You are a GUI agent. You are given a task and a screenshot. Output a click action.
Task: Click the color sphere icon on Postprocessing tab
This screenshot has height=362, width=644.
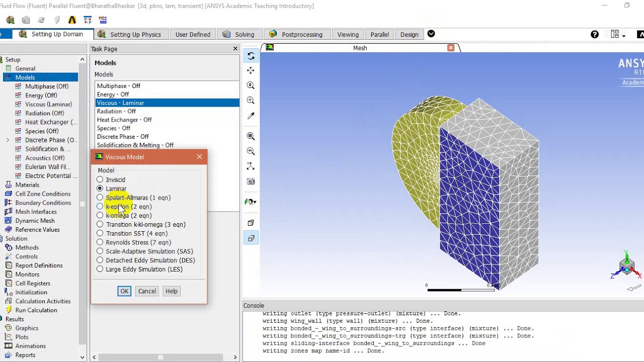pyautogui.click(x=273, y=34)
